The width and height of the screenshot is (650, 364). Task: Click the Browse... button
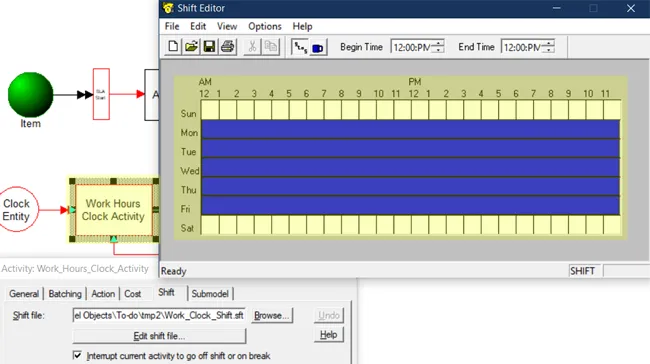coord(272,315)
